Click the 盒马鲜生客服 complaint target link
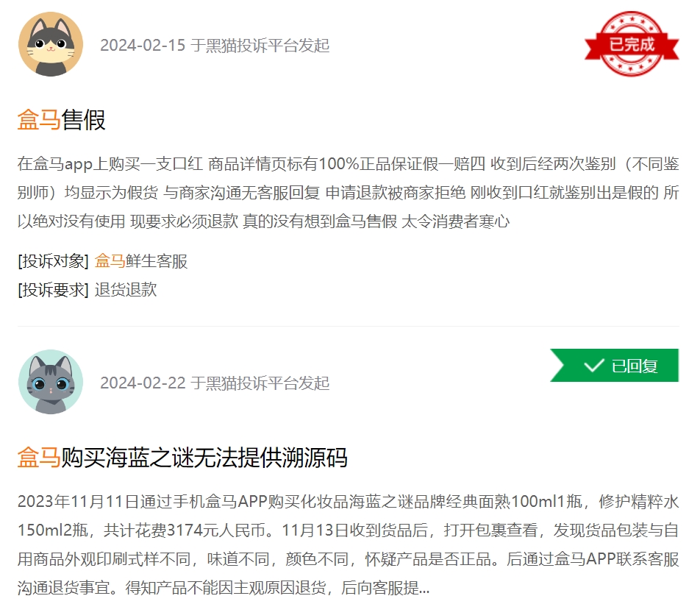Screen dimensions: 700x607 (141, 261)
